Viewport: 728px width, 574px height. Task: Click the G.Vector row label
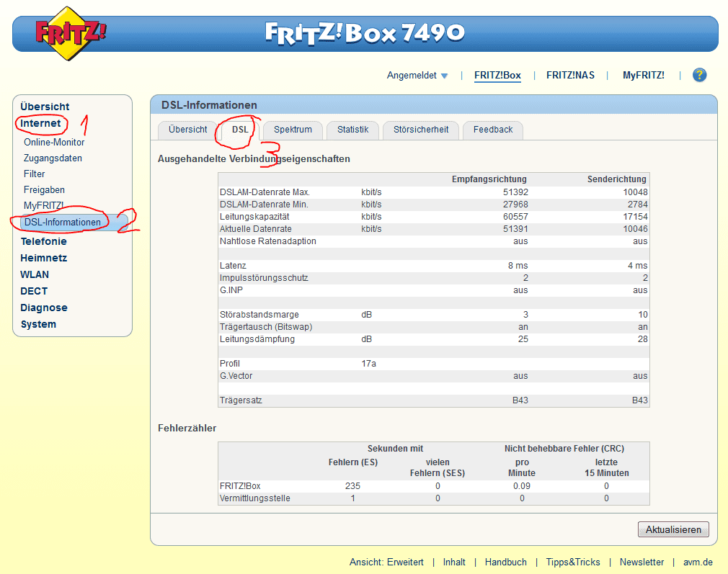tap(236, 376)
